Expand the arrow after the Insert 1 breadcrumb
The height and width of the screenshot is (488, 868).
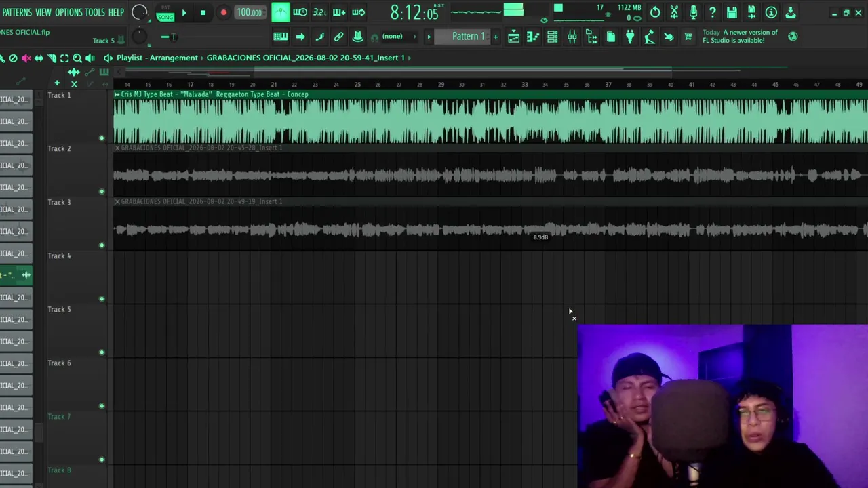(x=410, y=58)
